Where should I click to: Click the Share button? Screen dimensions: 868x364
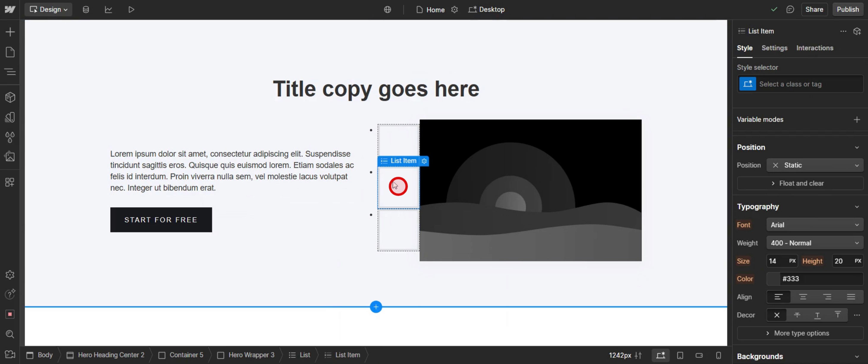point(814,10)
